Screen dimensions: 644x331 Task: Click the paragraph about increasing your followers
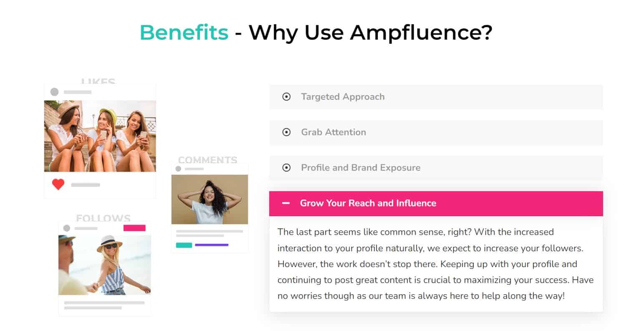click(435, 264)
